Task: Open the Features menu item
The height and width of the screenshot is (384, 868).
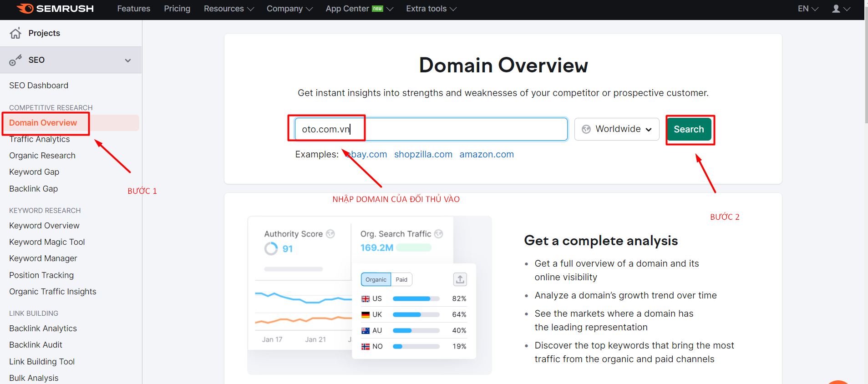Action: [x=134, y=9]
